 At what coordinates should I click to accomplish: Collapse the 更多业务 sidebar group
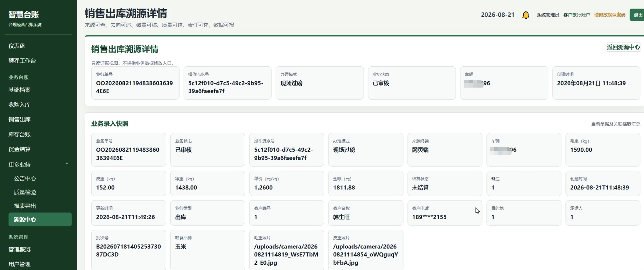click(40, 164)
